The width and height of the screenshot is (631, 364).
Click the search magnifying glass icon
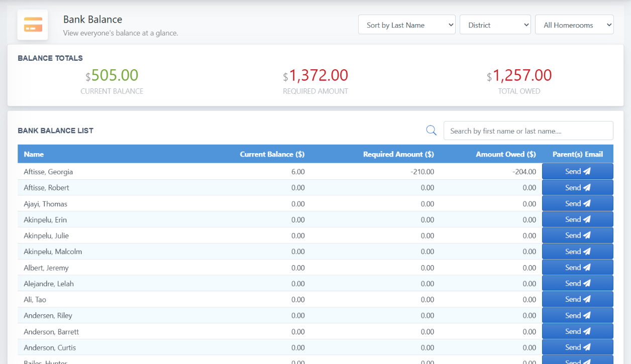pyautogui.click(x=431, y=131)
